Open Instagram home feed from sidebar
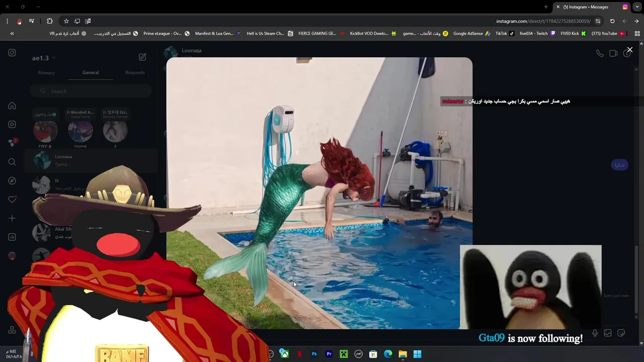The image size is (644, 362). click(x=12, y=106)
